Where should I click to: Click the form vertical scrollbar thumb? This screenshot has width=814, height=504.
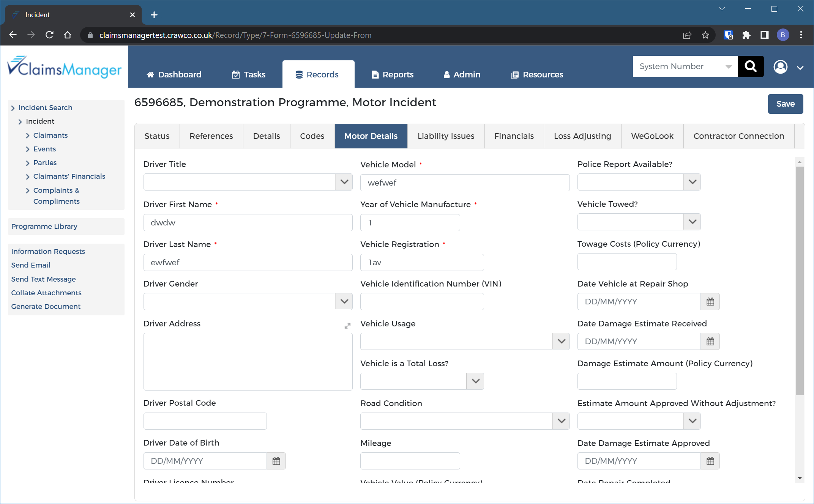pyautogui.click(x=799, y=281)
